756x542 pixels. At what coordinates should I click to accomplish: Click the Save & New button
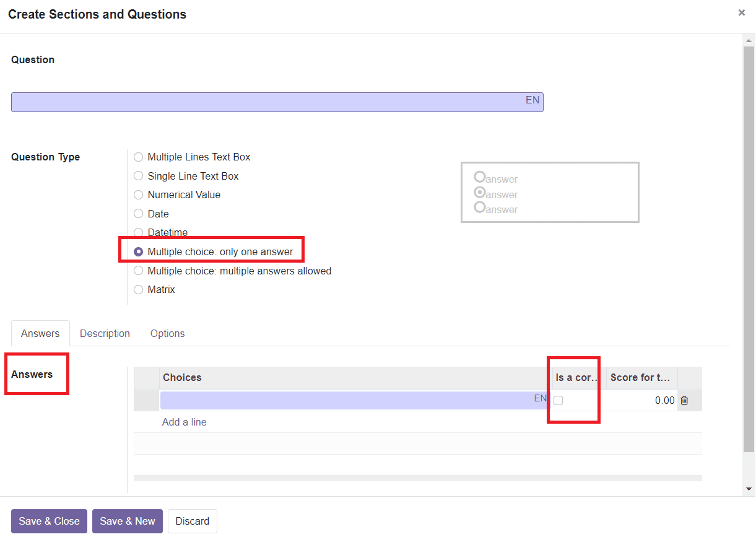coord(127,521)
